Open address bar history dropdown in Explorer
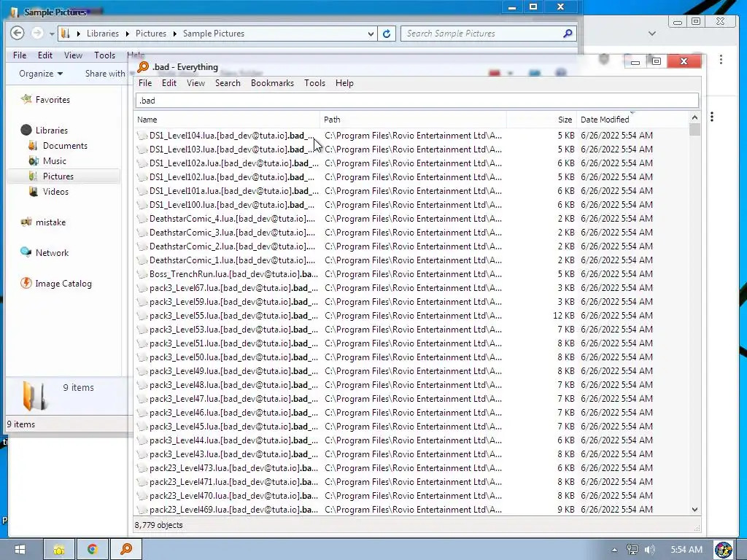747x560 pixels. (371, 34)
